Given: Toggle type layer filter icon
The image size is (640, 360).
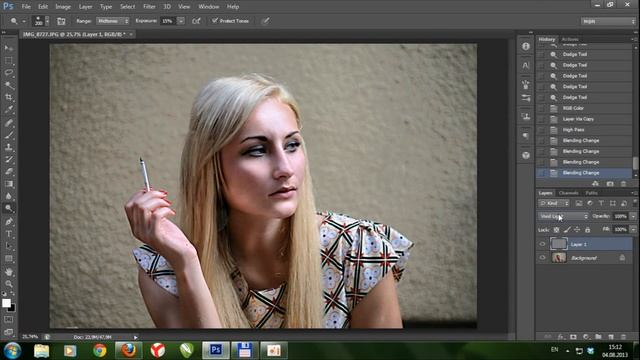Looking at the screenshot, I should click(601, 203).
